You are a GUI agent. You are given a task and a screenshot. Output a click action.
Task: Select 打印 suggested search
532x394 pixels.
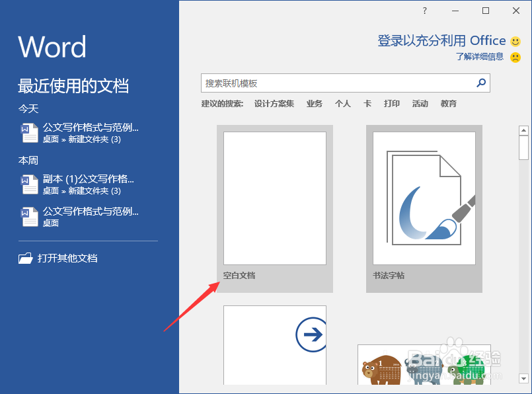click(391, 104)
